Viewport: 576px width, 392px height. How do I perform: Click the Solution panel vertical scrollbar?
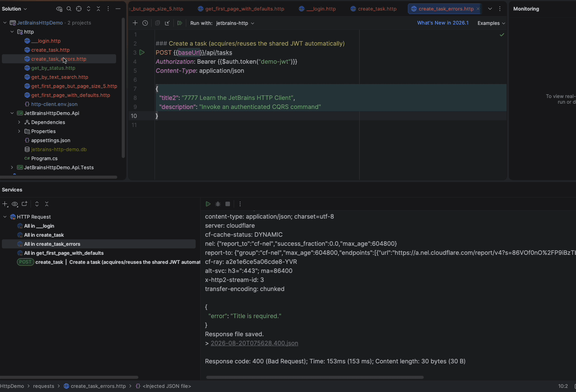coord(123,87)
